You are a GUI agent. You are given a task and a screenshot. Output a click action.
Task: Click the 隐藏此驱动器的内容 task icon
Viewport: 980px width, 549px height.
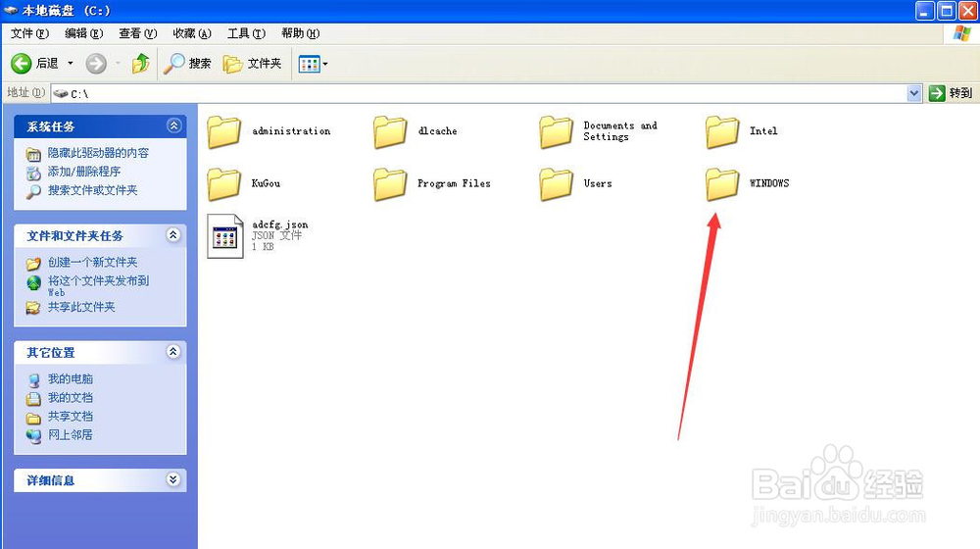point(33,154)
